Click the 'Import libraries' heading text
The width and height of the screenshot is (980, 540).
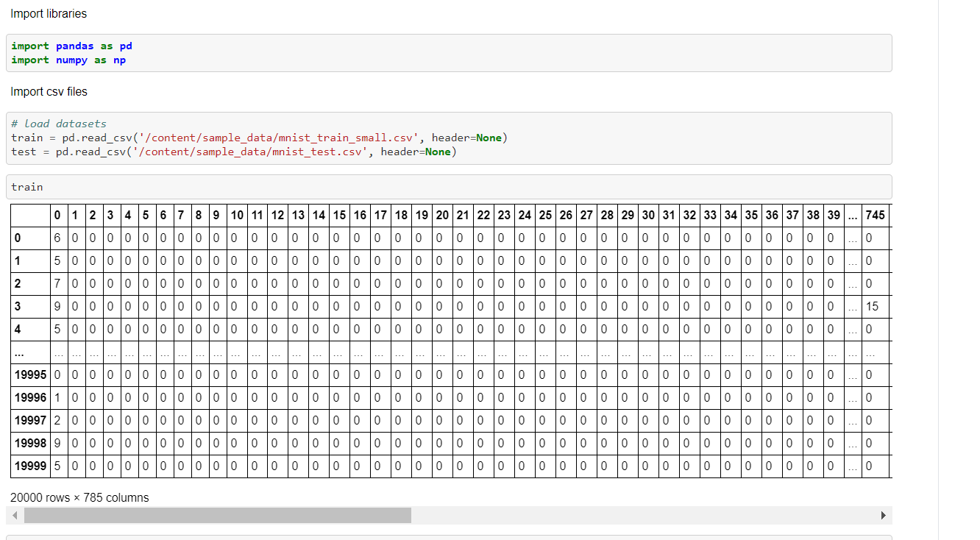(x=49, y=14)
